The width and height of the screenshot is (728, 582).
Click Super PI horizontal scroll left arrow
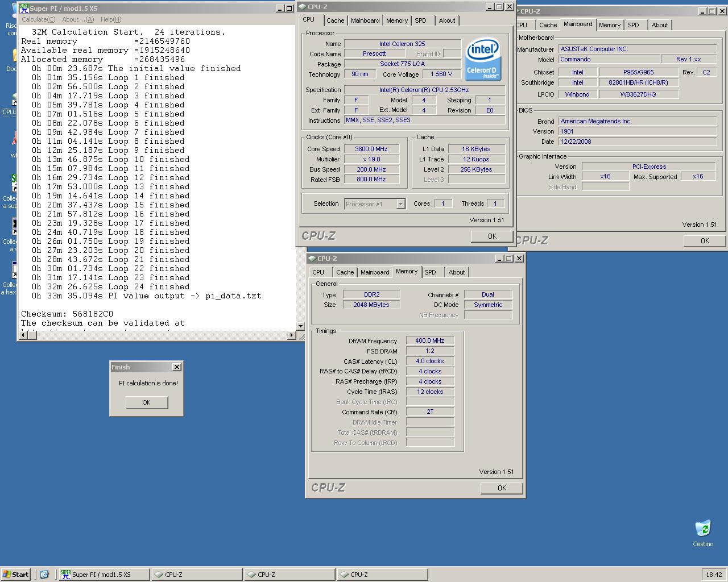23,335
